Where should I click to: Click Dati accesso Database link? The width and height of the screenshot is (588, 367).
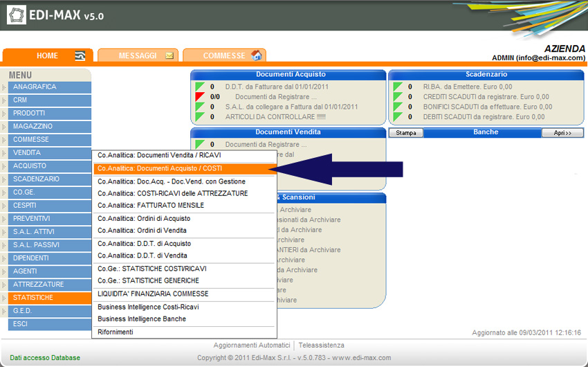click(x=45, y=358)
